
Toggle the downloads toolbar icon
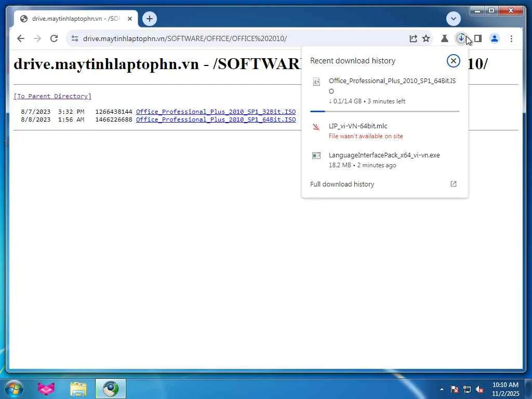pos(461,38)
